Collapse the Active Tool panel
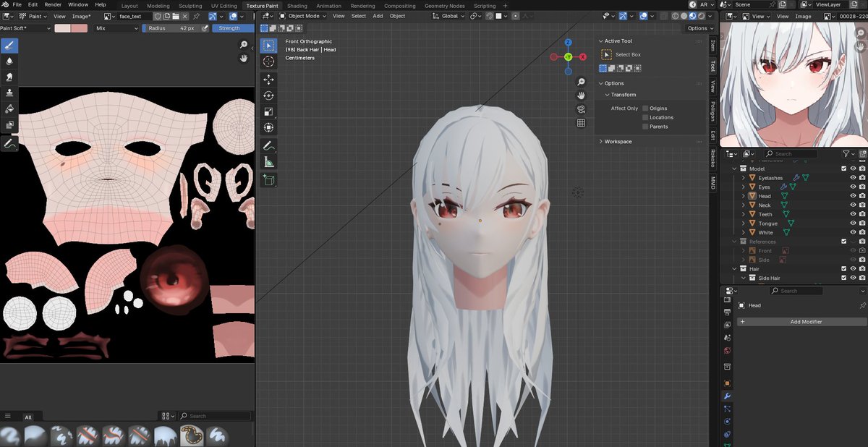Screen dimensions: 868x447 (x=617, y=41)
